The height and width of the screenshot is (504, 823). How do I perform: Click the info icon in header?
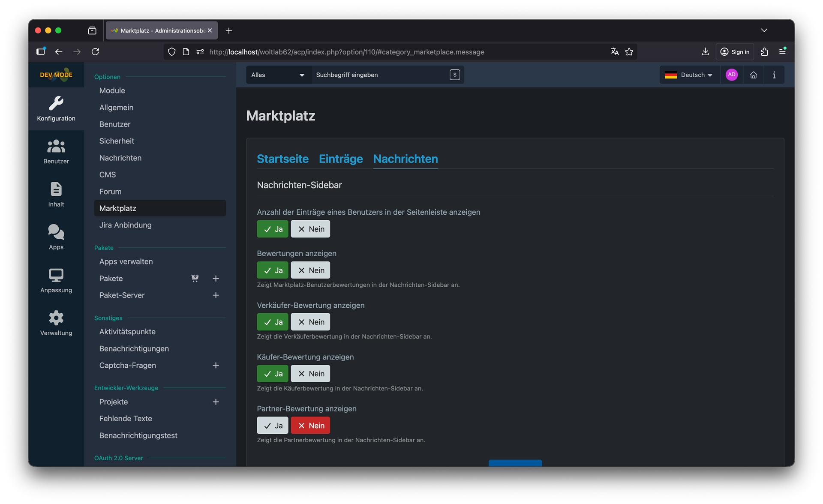coord(774,75)
